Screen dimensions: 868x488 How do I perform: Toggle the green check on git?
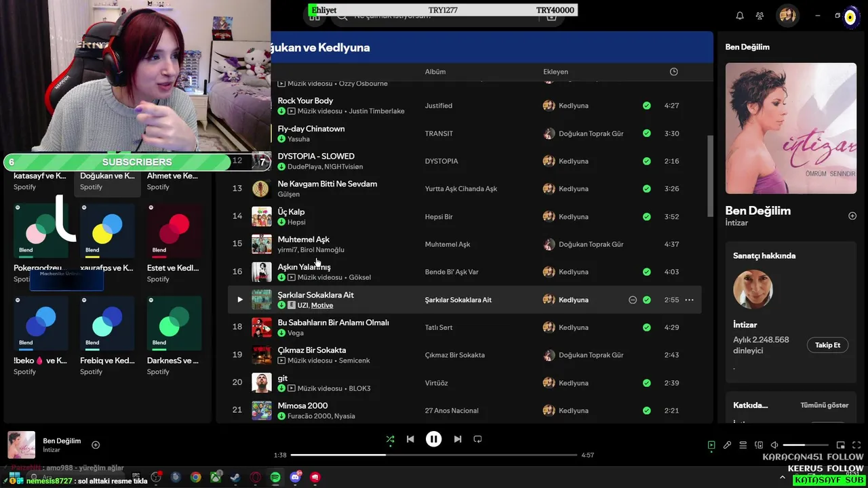pyautogui.click(x=647, y=383)
